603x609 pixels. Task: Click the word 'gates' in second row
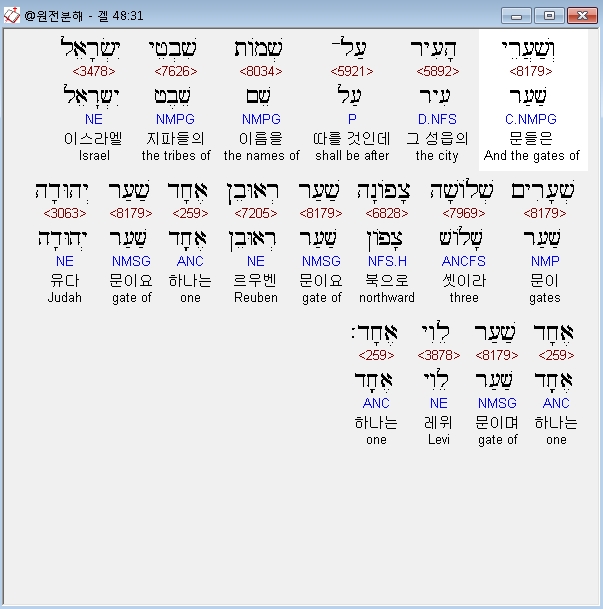click(x=545, y=298)
